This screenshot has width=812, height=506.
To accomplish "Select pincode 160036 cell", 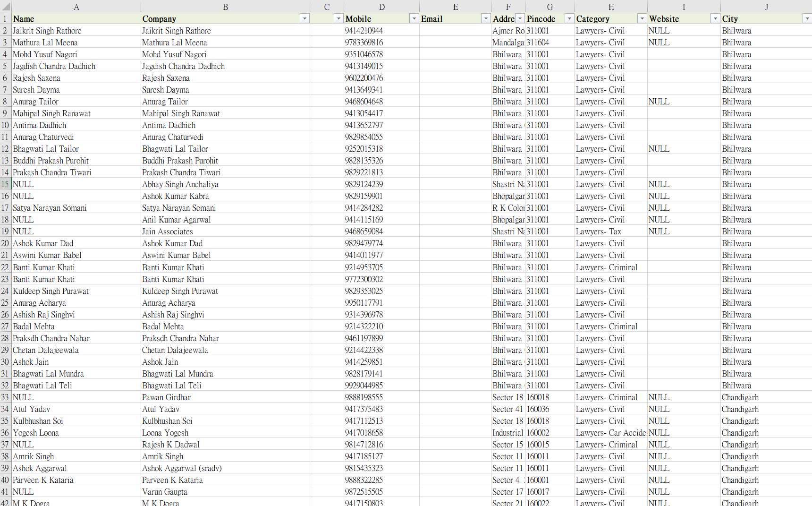I will tap(550, 409).
